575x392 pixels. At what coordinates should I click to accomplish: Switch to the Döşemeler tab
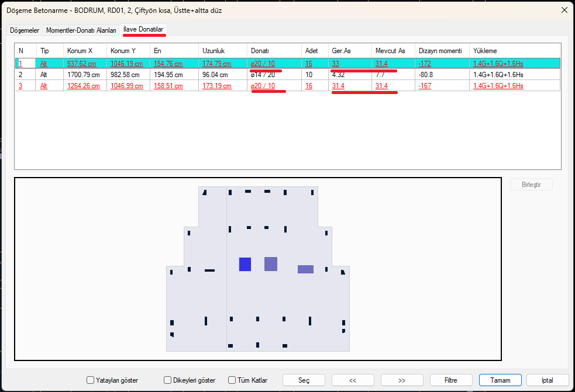(25, 30)
